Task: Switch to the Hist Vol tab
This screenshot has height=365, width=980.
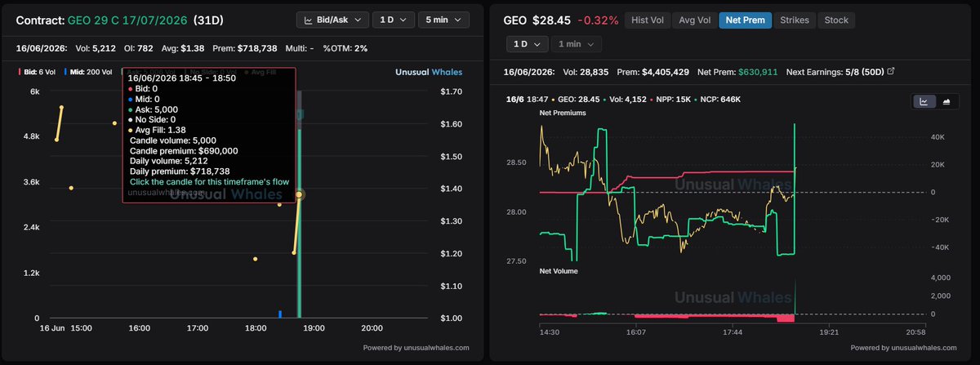Action: pos(646,20)
